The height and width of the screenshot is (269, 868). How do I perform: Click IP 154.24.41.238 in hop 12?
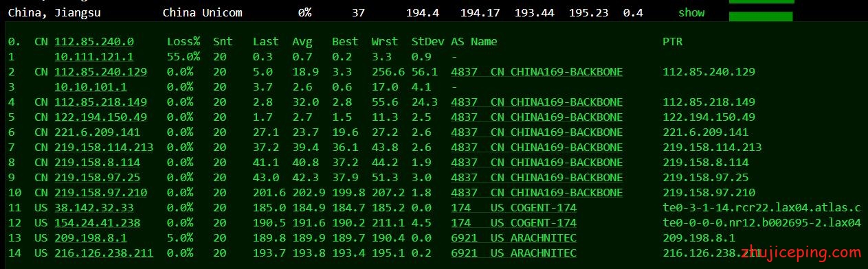(x=97, y=222)
